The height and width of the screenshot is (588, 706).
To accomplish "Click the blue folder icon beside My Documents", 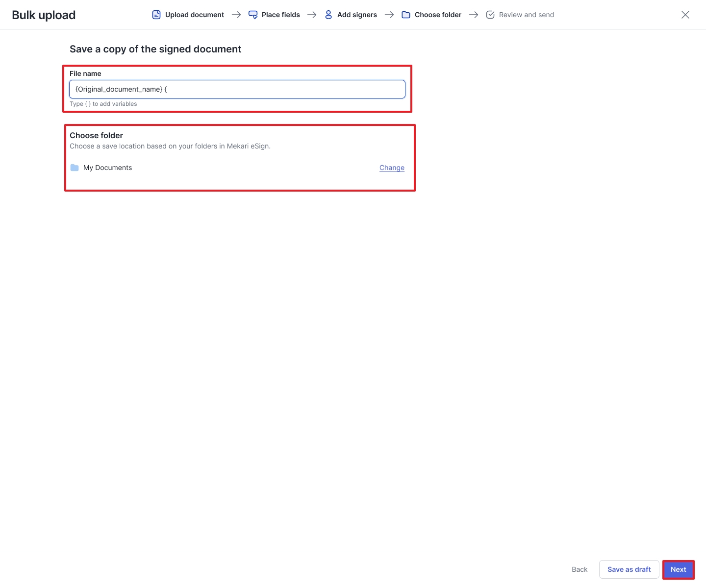I will point(75,168).
